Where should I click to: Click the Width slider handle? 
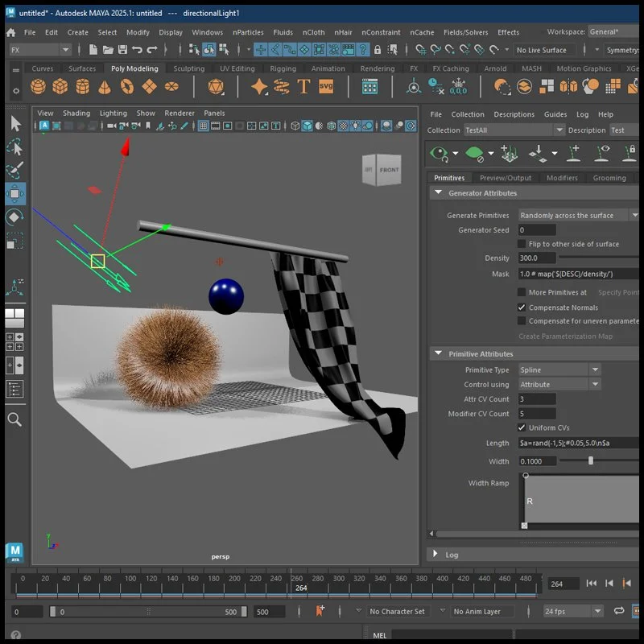pyautogui.click(x=591, y=461)
